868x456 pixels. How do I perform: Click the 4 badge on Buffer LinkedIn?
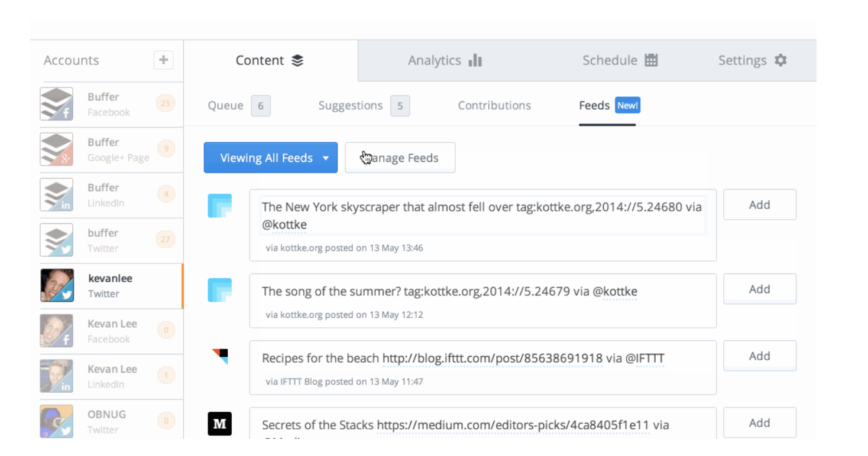pyautogui.click(x=166, y=194)
